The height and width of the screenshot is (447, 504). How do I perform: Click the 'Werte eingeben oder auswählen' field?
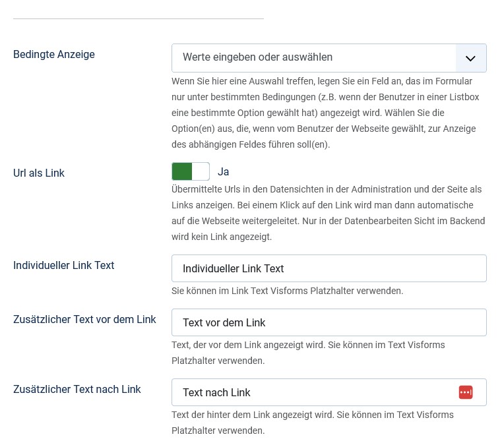click(329, 58)
